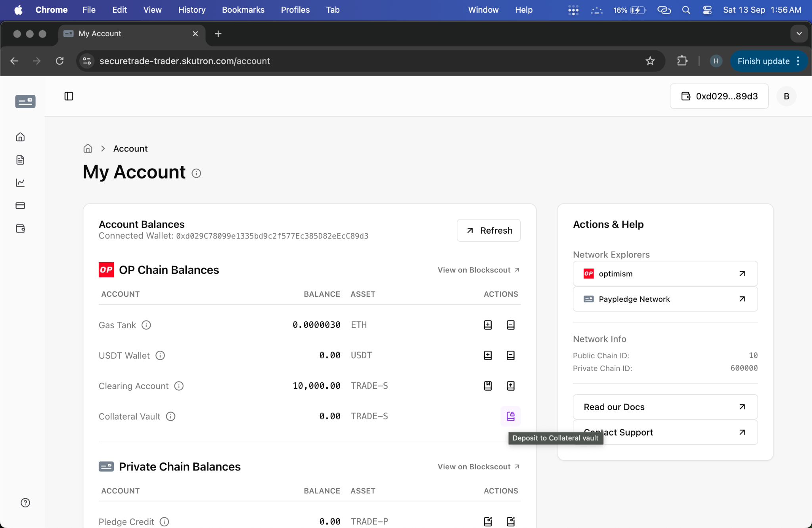Open the wallet icon in the sidebar

click(20, 228)
